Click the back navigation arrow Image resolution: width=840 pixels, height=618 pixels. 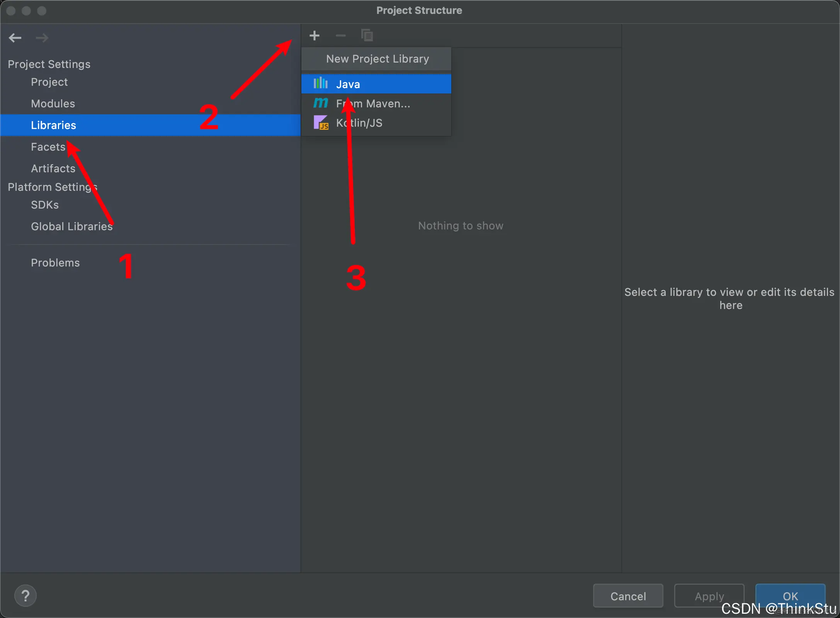(15, 38)
